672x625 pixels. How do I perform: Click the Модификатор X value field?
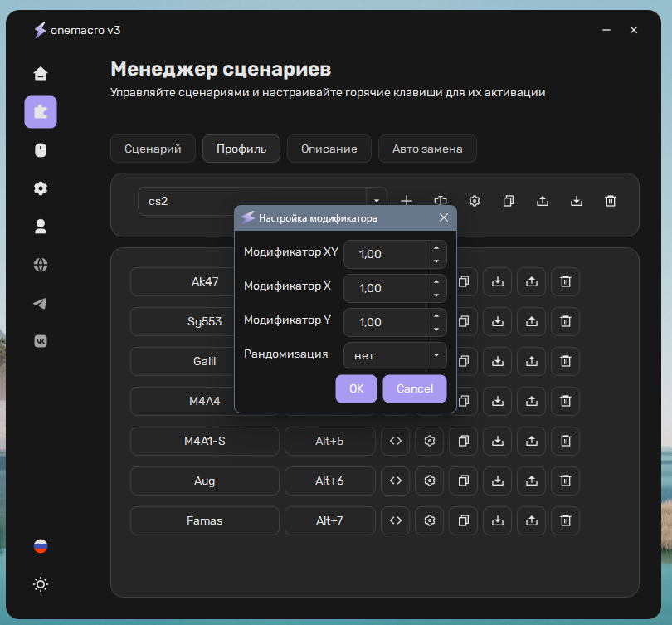coord(385,288)
